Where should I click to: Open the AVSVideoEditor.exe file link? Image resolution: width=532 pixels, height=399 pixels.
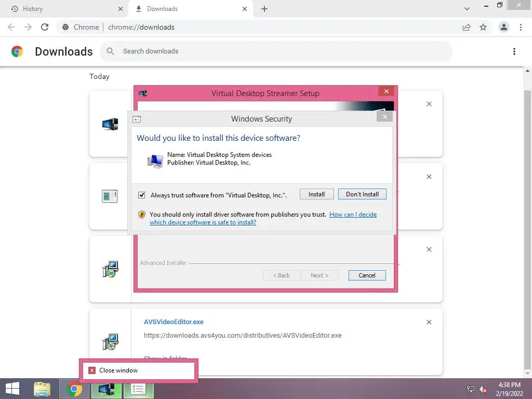tap(174, 322)
